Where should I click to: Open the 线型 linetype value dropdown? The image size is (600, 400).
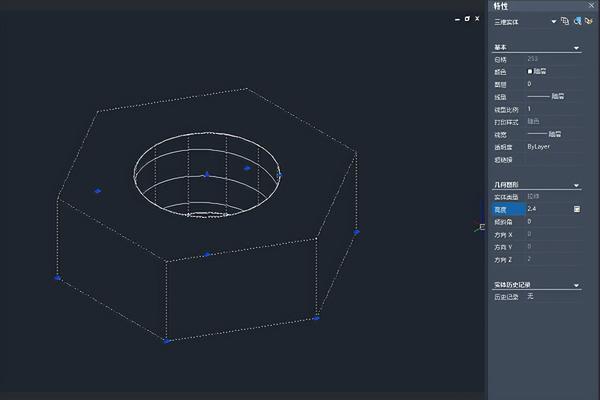click(546, 96)
